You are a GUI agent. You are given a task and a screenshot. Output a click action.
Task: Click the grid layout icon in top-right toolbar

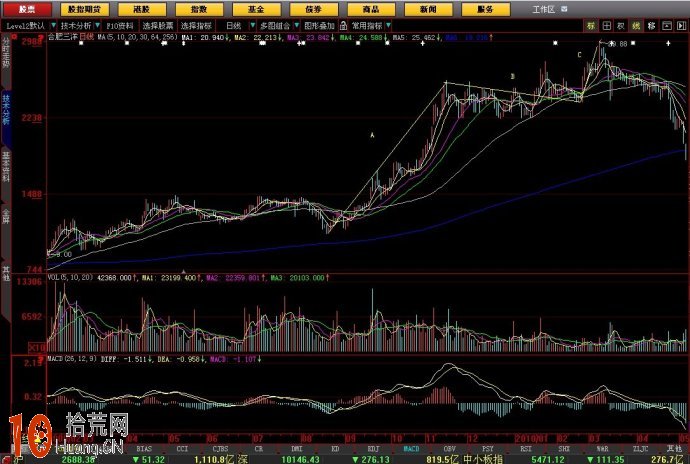coord(606,26)
